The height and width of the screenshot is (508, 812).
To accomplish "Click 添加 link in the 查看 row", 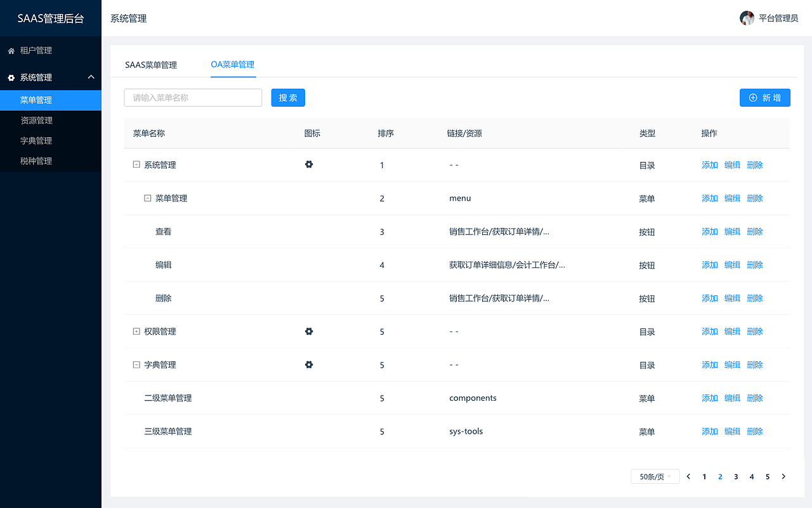I will coord(709,231).
